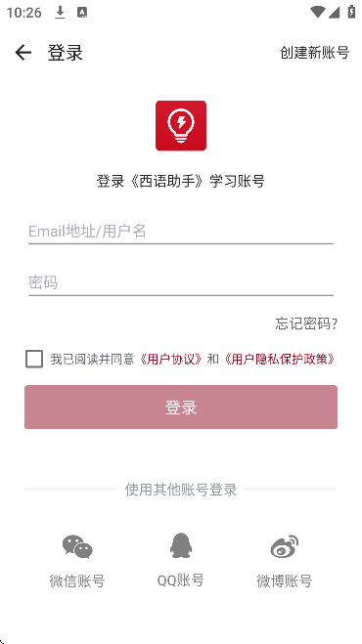This screenshot has height=644, width=362.
Task: Go back using the arrow icon
Action: pos(23,53)
